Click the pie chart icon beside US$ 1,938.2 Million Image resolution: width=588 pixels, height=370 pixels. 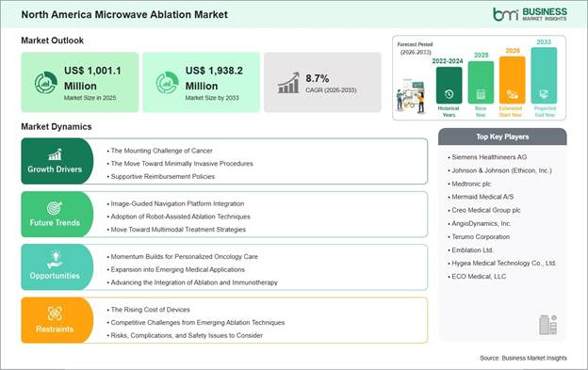click(167, 83)
